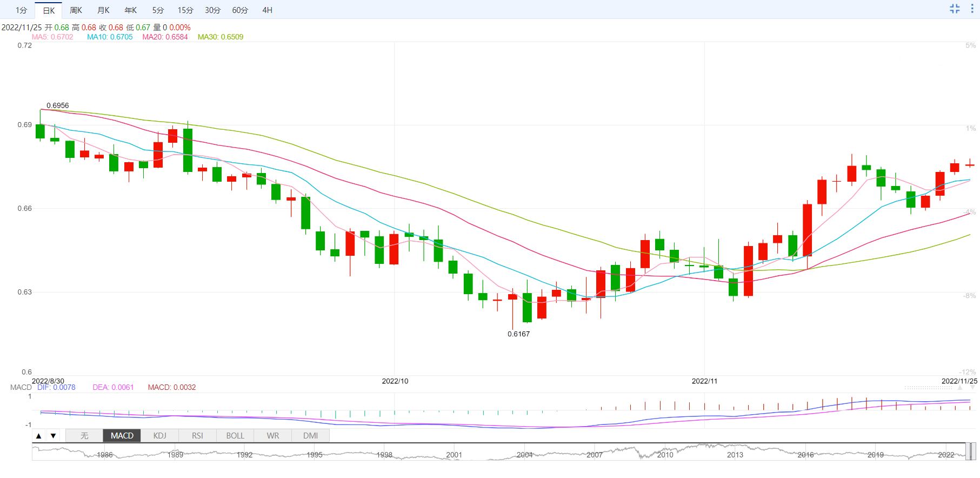Switch to 月K monthly chart
980x478 pixels.
[x=103, y=10]
